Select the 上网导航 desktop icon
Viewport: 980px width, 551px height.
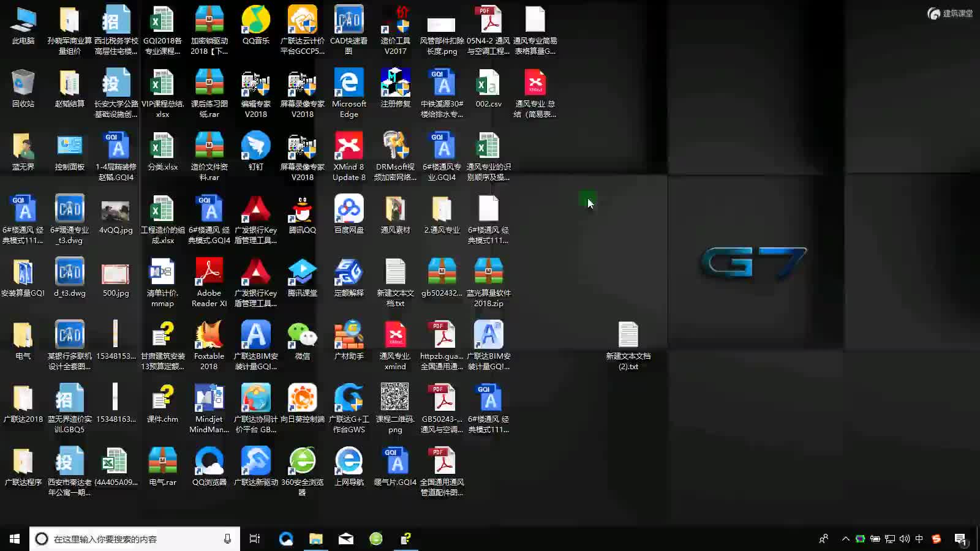pyautogui.click(x=349, y=467)
